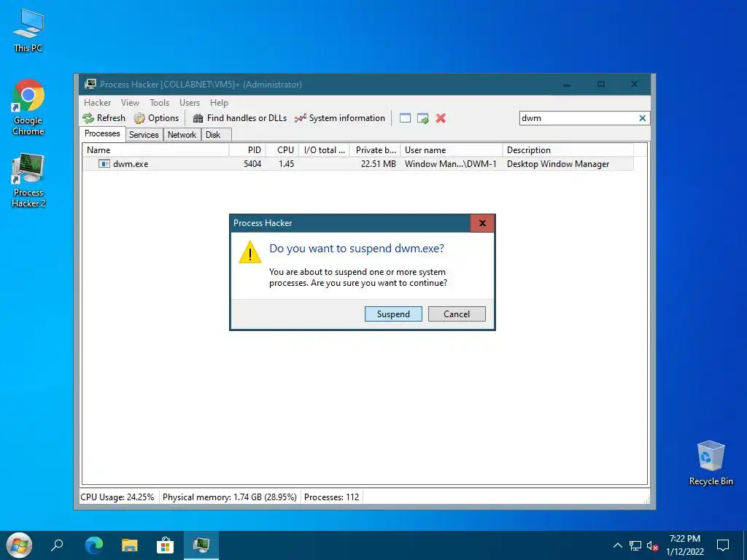This screenshot has width=747, height=560.
Task: Click the red X terminate toolbar icon
Action: 441,118
